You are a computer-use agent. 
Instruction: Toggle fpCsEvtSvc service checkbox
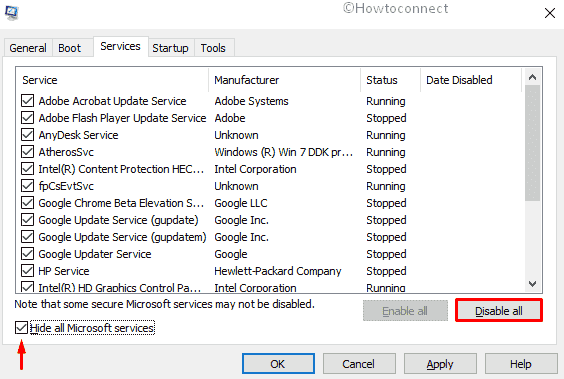(x=27, y=186)
